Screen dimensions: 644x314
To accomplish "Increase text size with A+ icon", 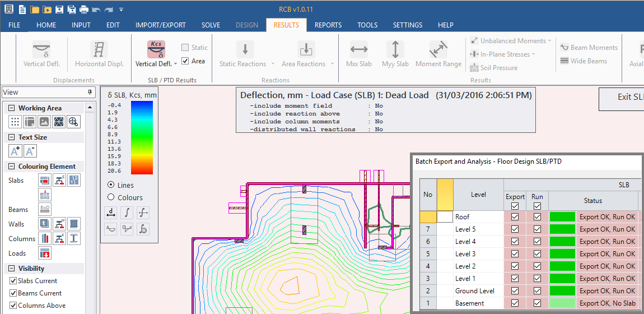I will (x=15, y=151).
